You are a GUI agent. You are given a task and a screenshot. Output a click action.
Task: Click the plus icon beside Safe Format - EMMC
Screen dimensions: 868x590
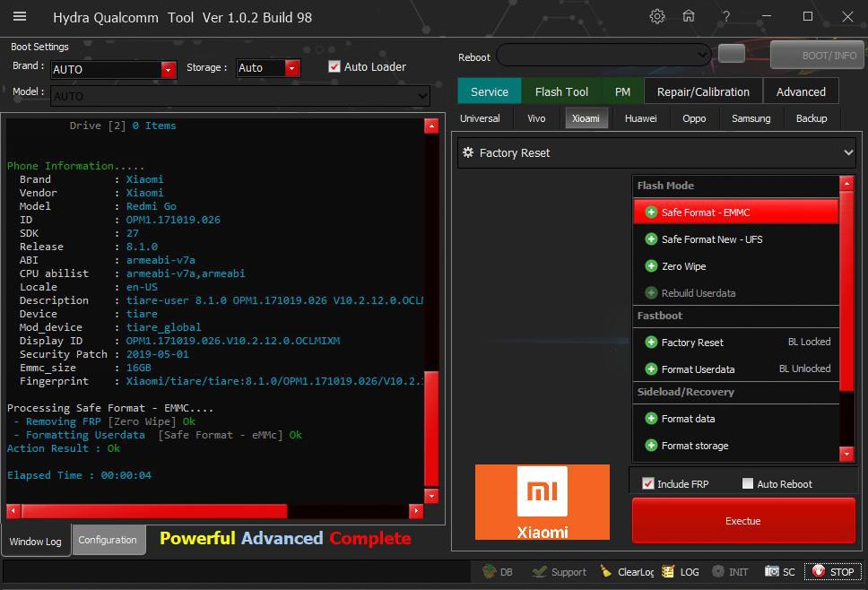[x=651, y=213]
